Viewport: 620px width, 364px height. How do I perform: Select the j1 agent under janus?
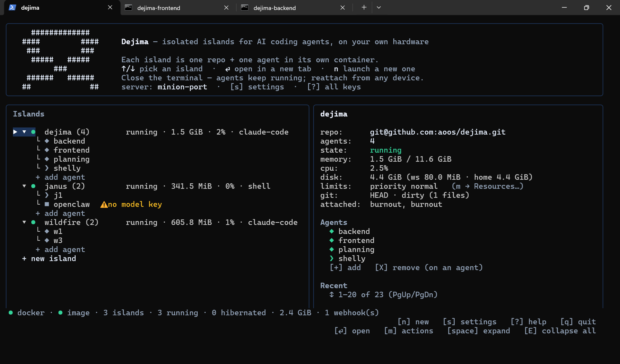(58, 195)
